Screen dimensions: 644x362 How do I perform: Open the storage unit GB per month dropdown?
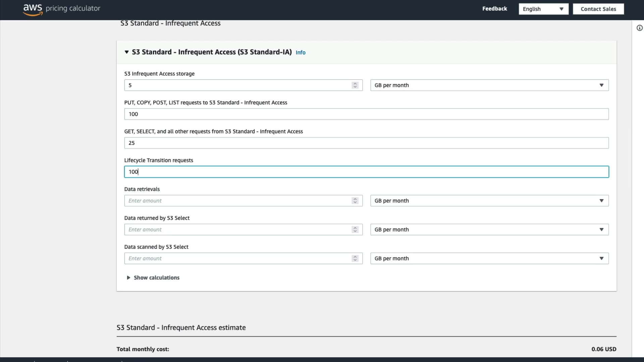pos(489,85)
